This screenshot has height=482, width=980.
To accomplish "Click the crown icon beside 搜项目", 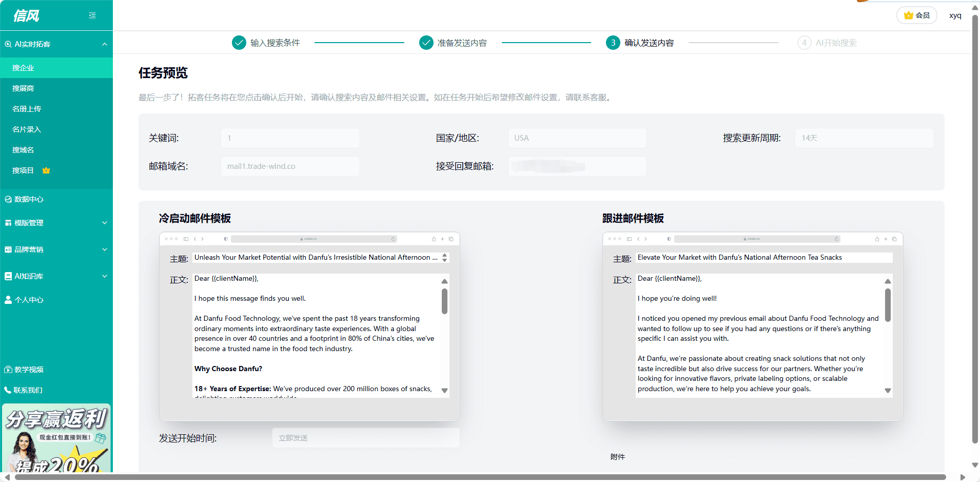I will pos(46,170).
